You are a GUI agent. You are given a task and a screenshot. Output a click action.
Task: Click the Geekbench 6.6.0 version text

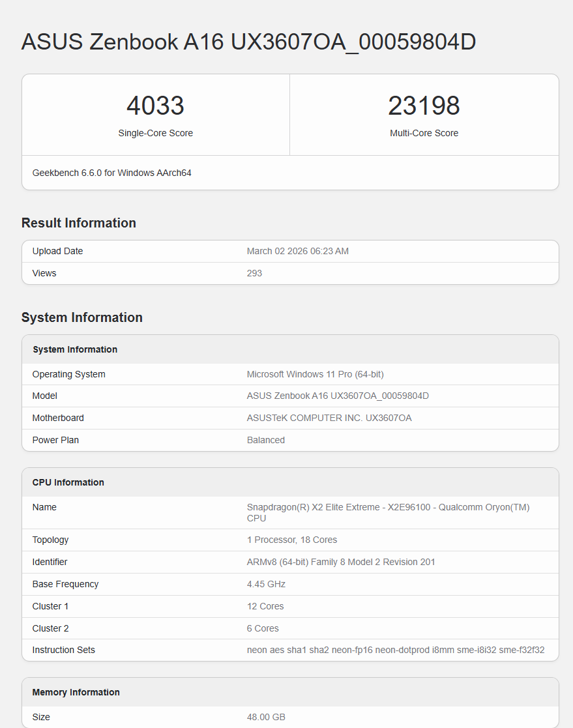click(x=111, y=173)
